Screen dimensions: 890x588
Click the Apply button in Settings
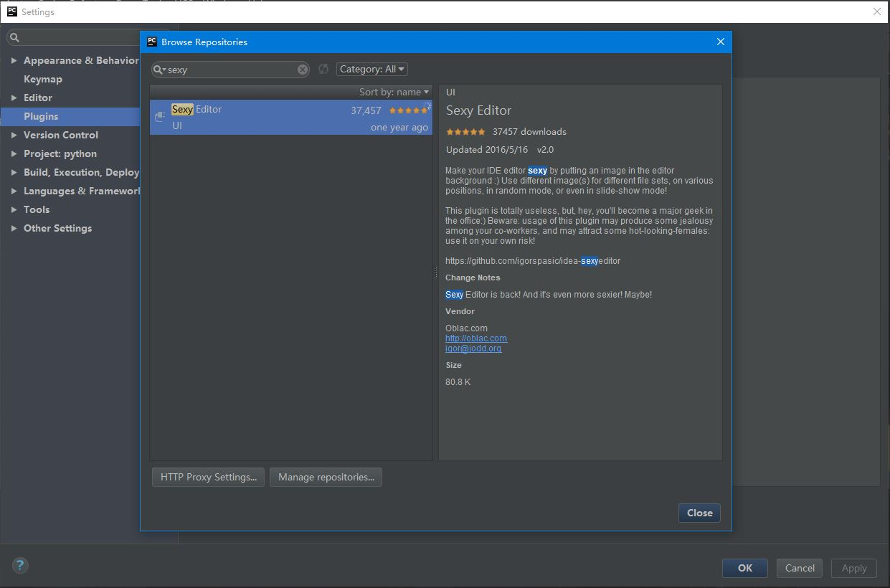pos(854,568)
